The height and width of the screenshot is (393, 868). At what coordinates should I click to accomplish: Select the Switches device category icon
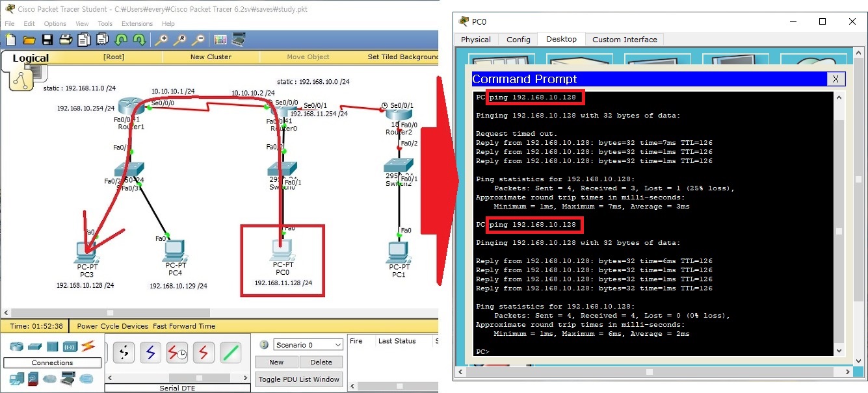[x=34, y=346]
